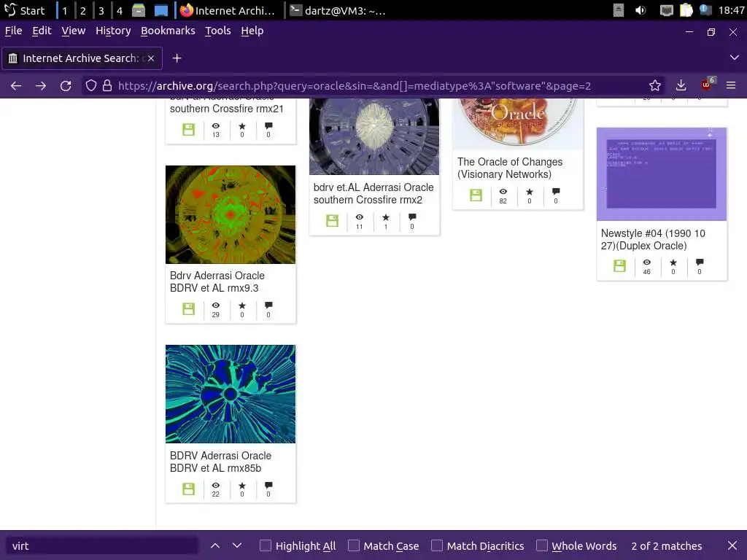Screen dimensions: 747x560
Task: Enable the Highlight All checkbox
Action: tap(266, 545)
